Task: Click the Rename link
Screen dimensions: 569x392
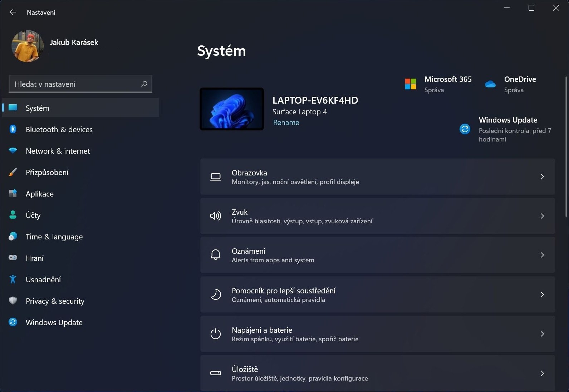Action: (286, 123)
